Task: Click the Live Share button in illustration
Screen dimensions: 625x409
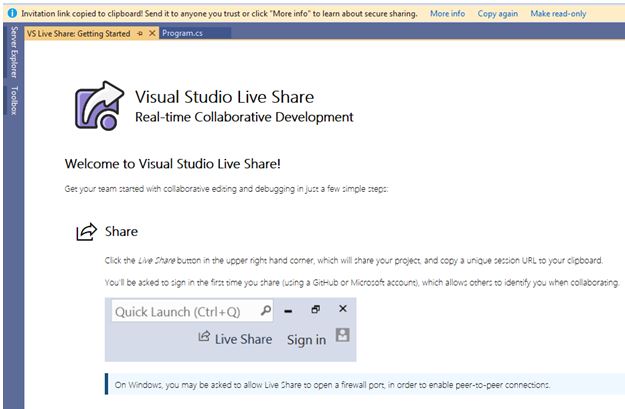Action: pos(235,339)
